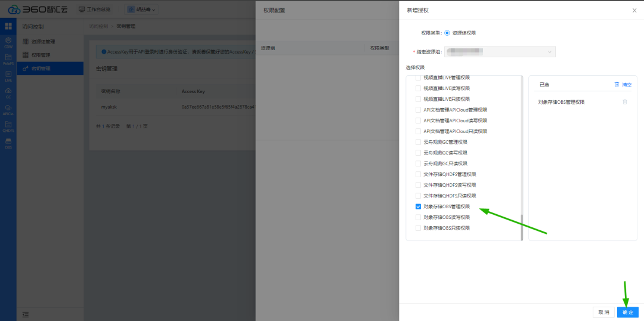The image size is (644, 321).
Task: Open the OBS service in sidebar
Action: tap(8, 143)
